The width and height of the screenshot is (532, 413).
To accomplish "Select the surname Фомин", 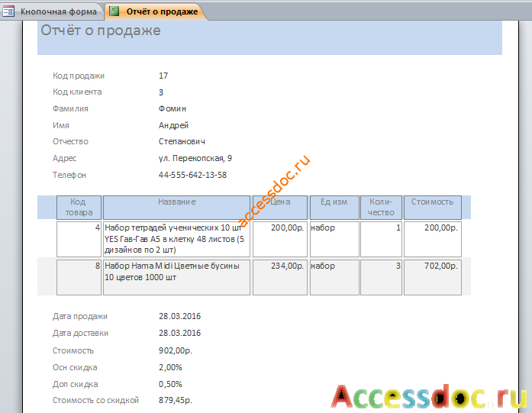I will 172,108.
